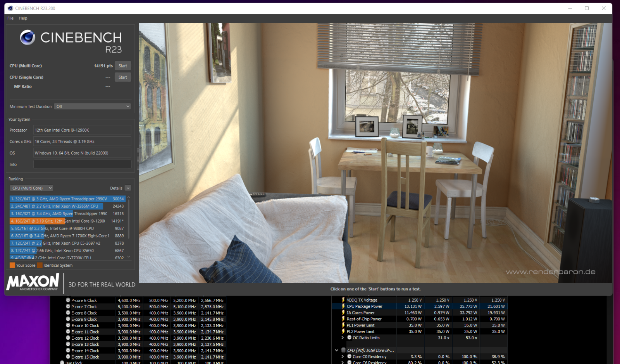
Task: Click the orange Your Score swatch
Action: click(12, 265)
